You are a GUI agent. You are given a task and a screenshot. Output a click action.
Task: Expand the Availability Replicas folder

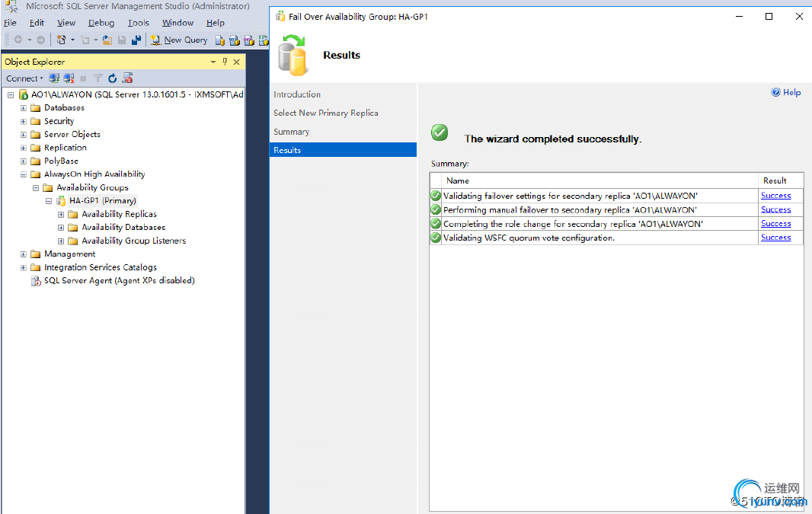(61, 214)
